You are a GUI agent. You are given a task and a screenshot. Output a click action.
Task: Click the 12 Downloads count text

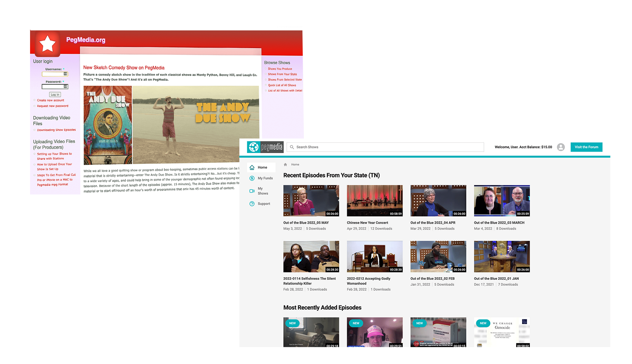(381, 229)
